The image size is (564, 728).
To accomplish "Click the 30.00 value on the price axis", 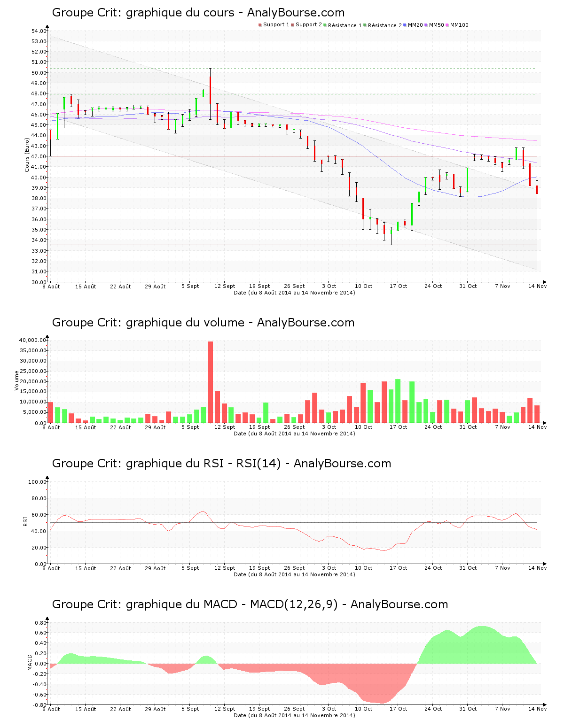I will click(x=39, y=282).
